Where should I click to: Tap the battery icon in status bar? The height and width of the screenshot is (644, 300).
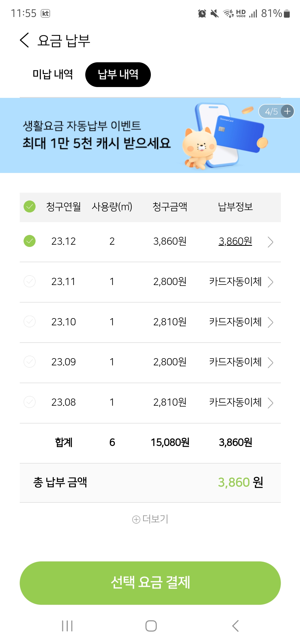pyautogui.click(x=287, y=13)
